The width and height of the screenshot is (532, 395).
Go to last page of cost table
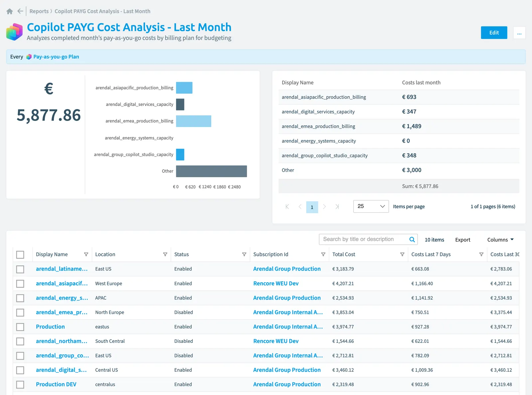[x=337, y=207]
